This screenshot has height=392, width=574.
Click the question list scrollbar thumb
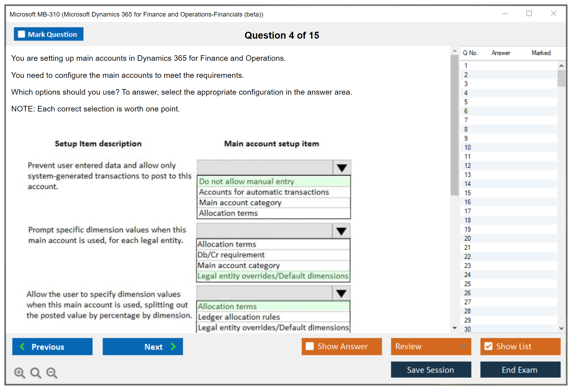561,78
